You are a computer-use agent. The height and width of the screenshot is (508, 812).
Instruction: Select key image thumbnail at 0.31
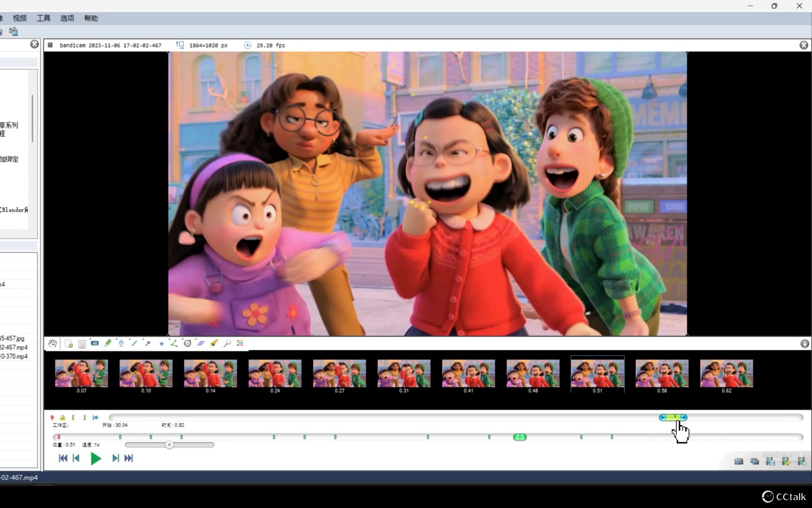click(404, 374)
